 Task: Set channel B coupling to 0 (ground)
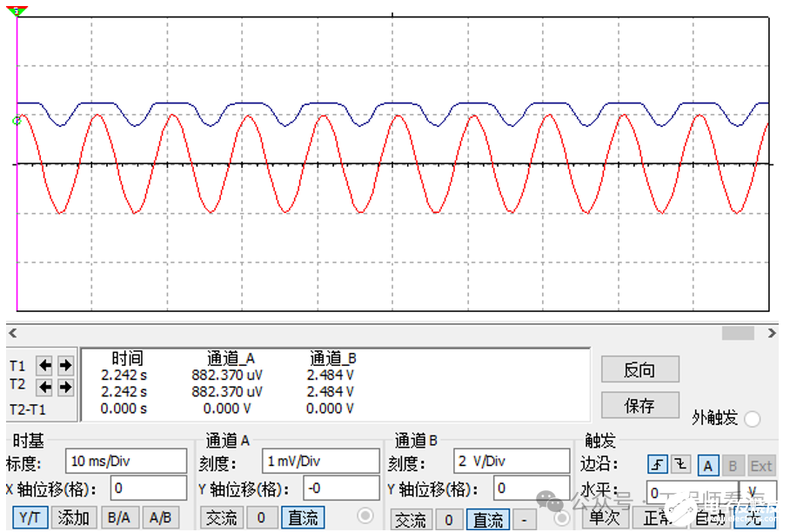tap(449, 520)
